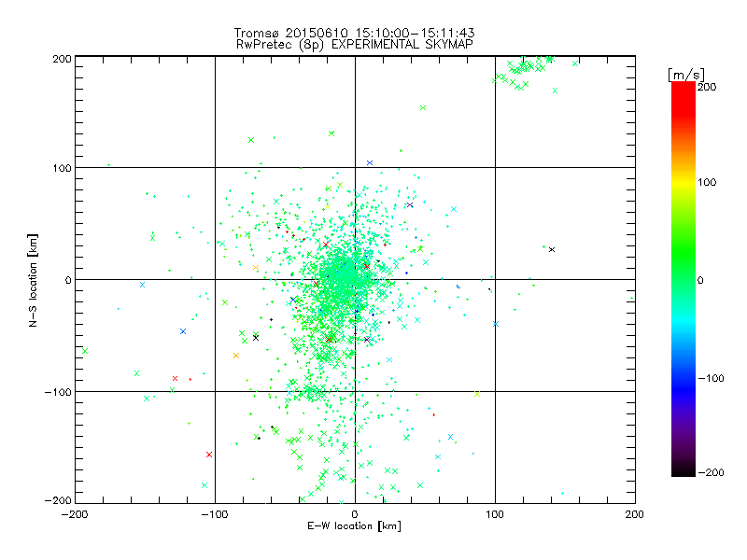Click the colorbar '-100' m/s label
Screen dimensions: 747x560
(x=711, y=378)
